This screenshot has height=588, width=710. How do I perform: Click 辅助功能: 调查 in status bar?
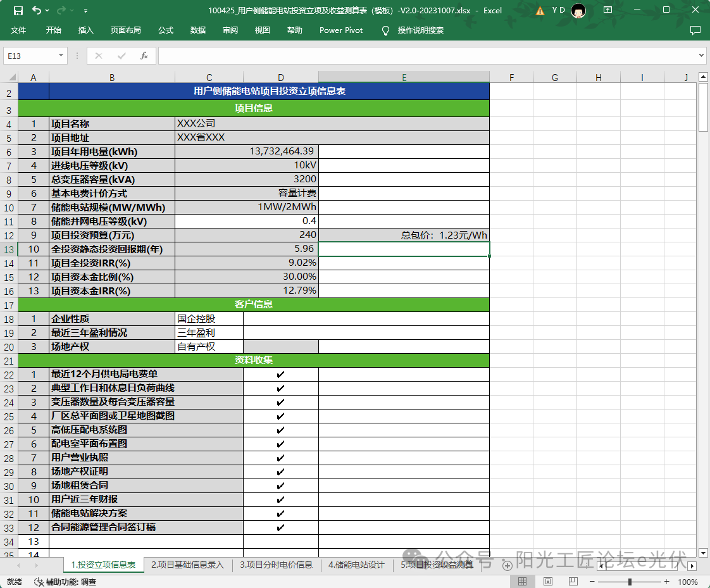click(x=65, y=581)
